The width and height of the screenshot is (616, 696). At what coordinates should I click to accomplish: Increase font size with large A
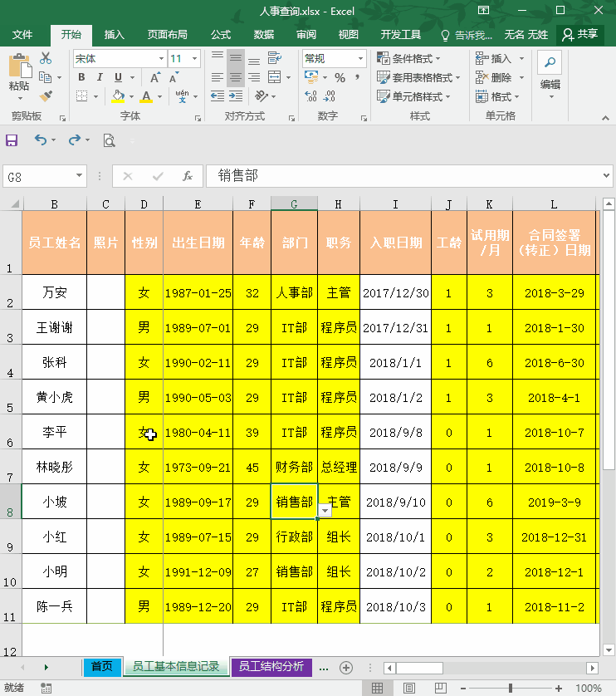155,77
